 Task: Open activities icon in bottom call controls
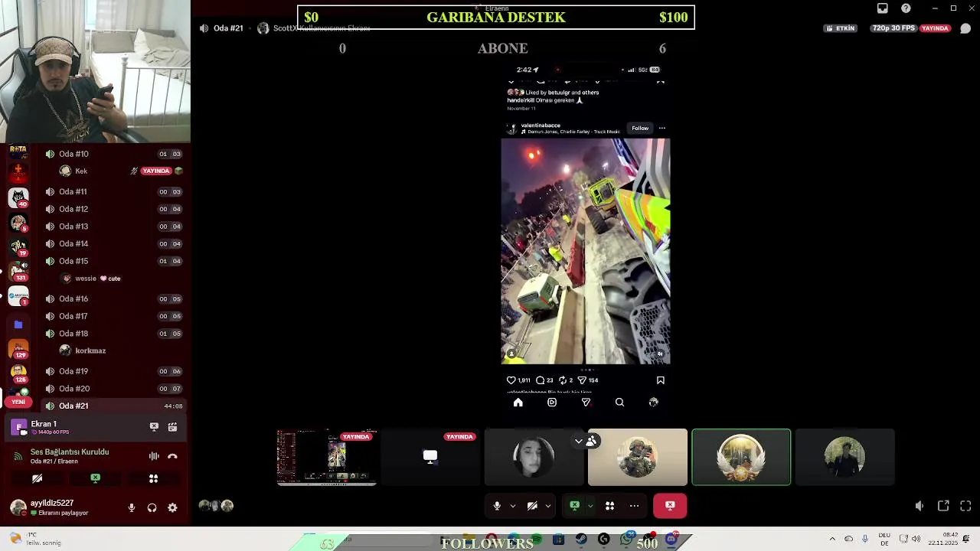(x=610, y=506)
